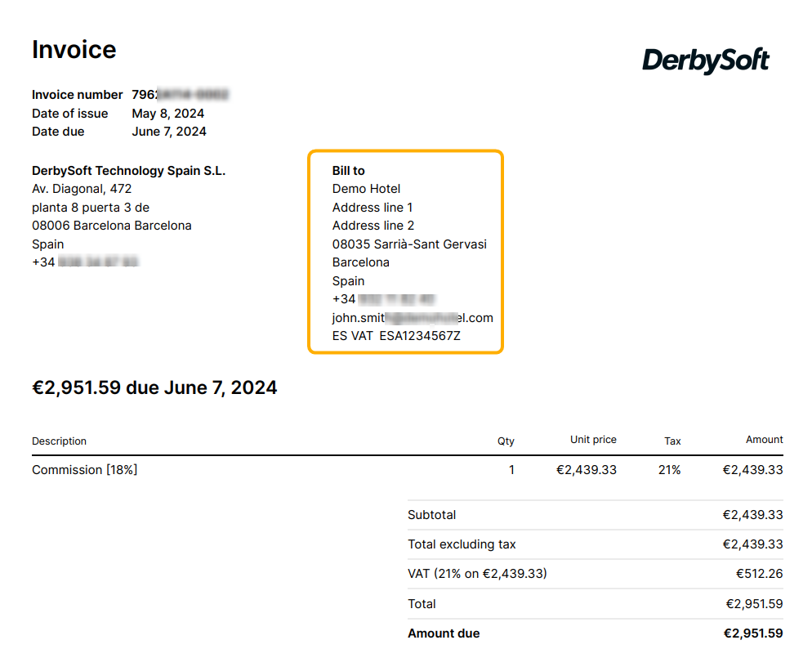Image resolution: width=812 pixels, height=658 pixels.
Task: Click the Bill to heading
Action: coord(349,171)
